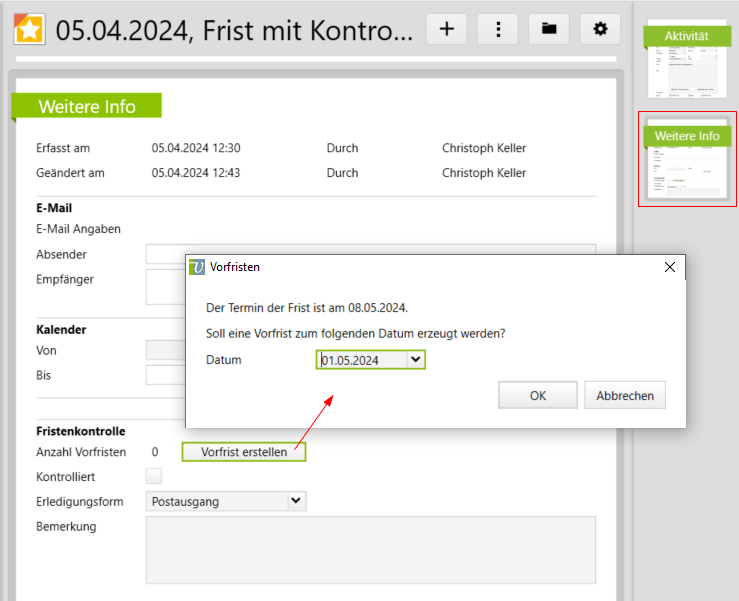Click the Datum field showing 01.05.2024
This screenshot has width=739, height=601.
(x=361, y=360)
